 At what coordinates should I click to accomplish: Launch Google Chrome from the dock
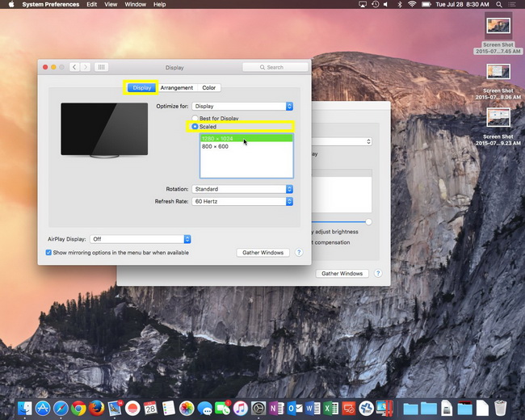[x=78, y=408]
